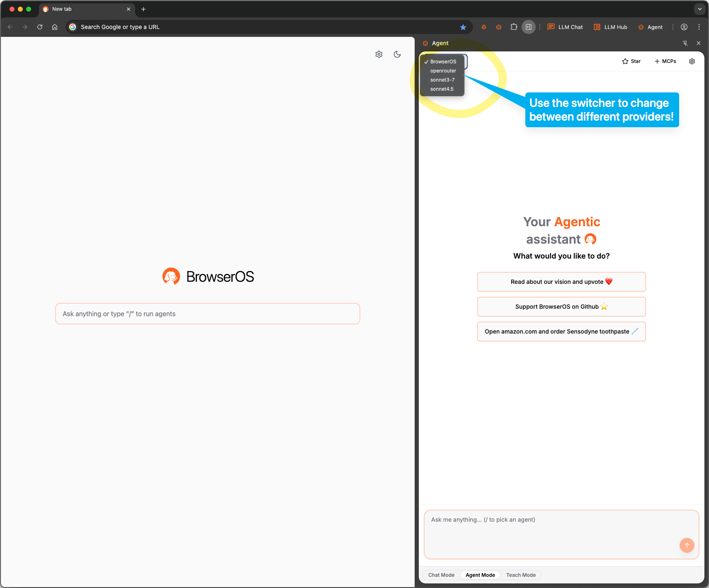Viewport: 709px width, 588px height.
Task: Add MCPs via the plus MCPs button
Action: (x=665, y=61)
